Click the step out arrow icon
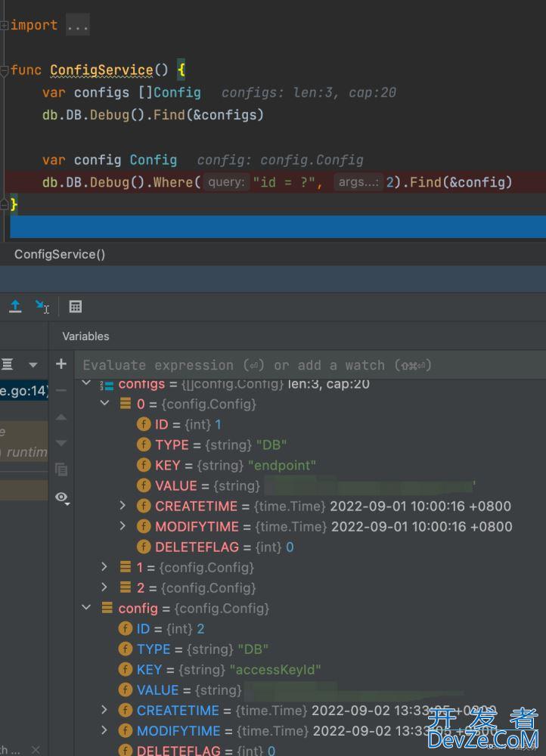546x756 pixels. 15,306
